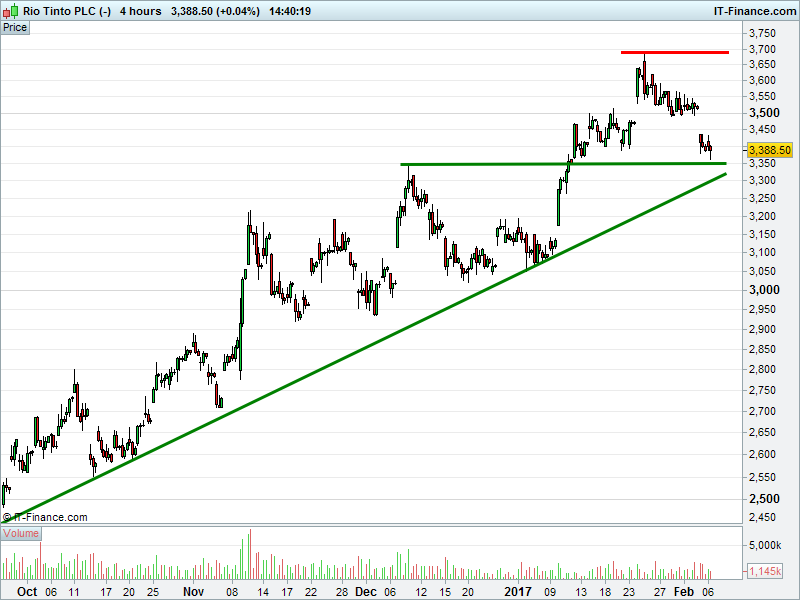
Task: Click the Price panel label
Action: (x=15, y=28)
